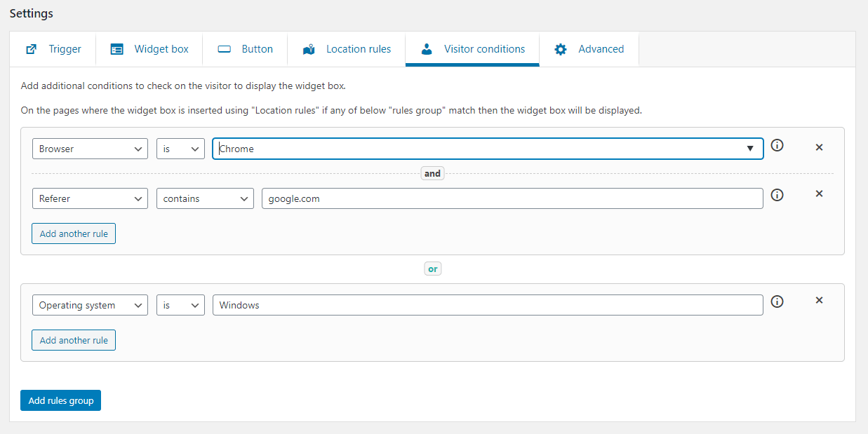Open the Operating system condition dropdown
This screenshot has width=868, height=434.
pyautogui.click(x=91, y=305)
